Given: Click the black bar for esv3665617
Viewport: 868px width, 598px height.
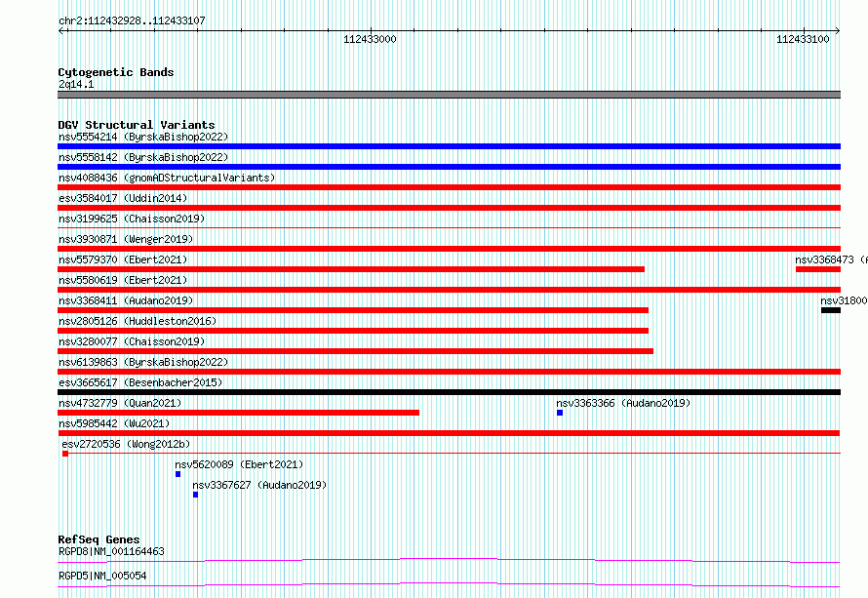Looking at the screenshot, I should 449,392.
